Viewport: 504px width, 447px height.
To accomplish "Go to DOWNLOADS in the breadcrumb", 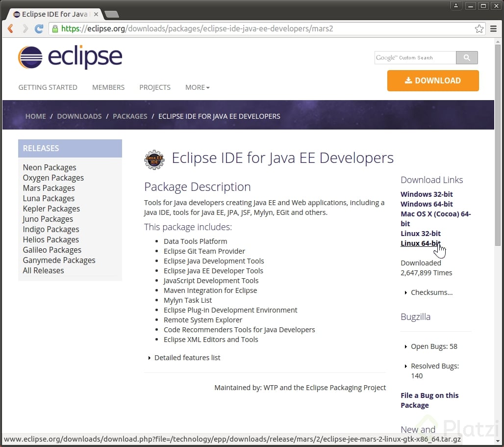I will pos(79,116).
